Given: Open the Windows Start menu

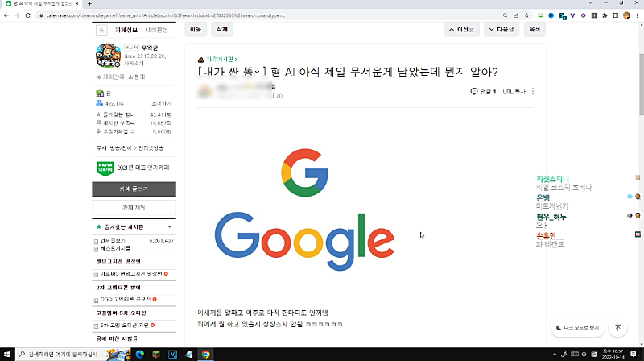Looking at the screenshot, I should point(7,354).
